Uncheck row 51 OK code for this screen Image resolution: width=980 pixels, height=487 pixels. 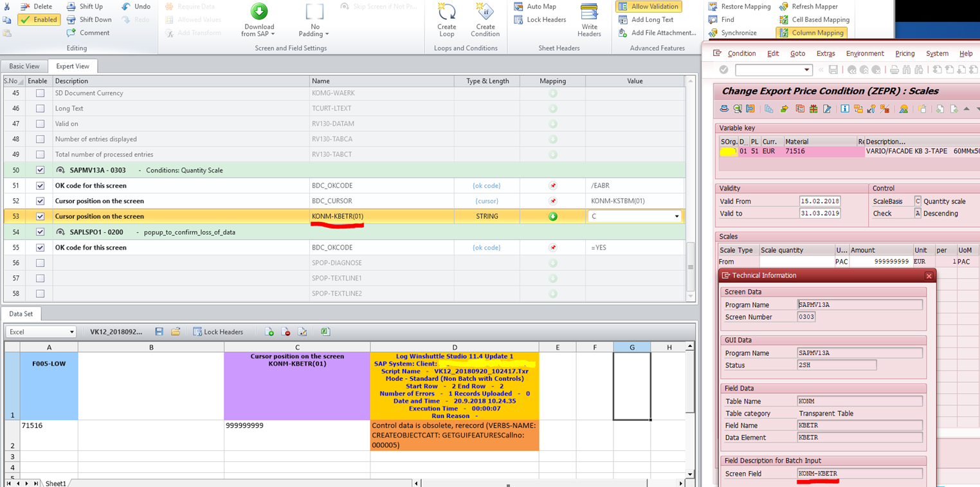[x=40, y=185]
